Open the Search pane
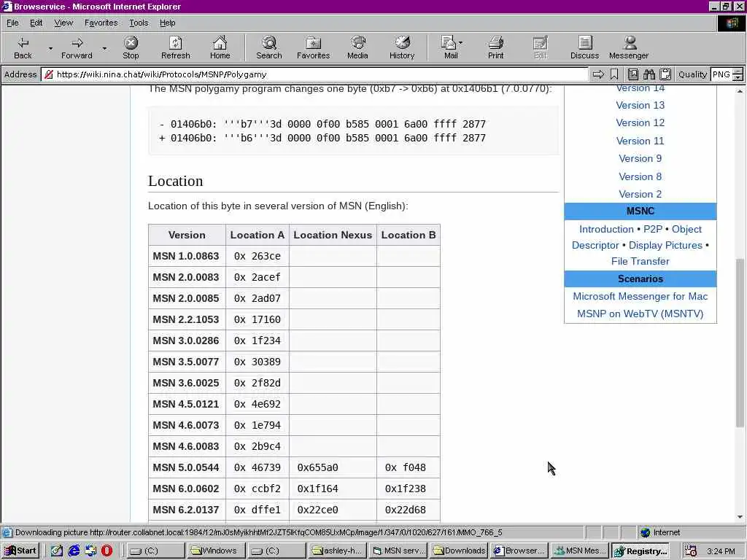 [268, 47]
